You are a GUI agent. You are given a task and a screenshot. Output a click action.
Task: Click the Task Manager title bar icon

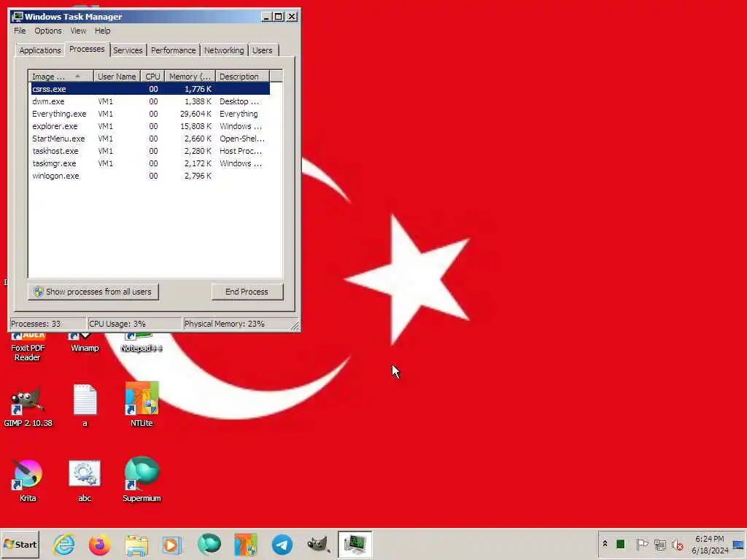18,16
